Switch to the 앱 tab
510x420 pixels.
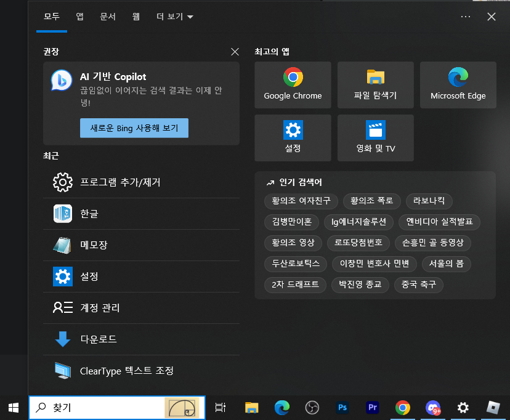coord(79,17)
